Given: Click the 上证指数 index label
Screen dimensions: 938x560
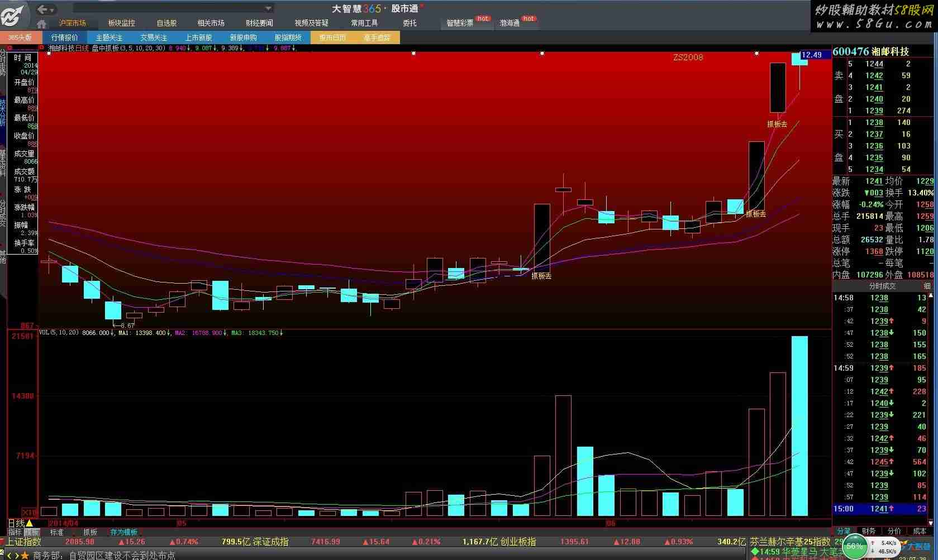Looking at the screenshot, I should 24,542.
